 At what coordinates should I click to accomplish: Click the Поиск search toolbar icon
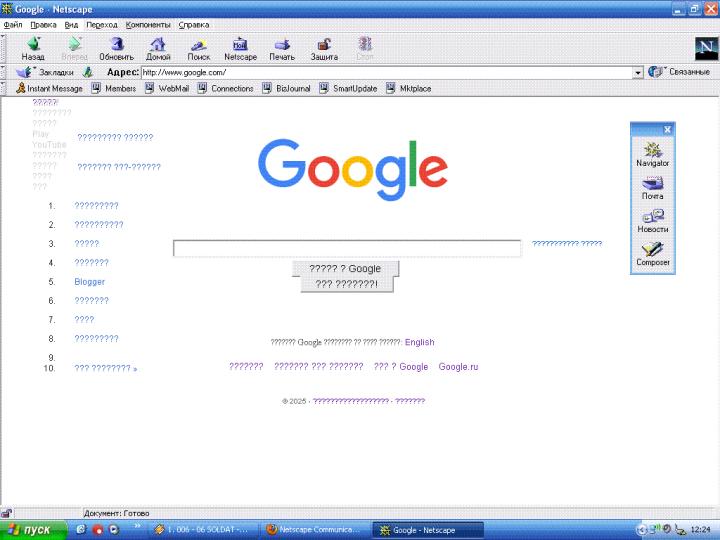(199, 45)
